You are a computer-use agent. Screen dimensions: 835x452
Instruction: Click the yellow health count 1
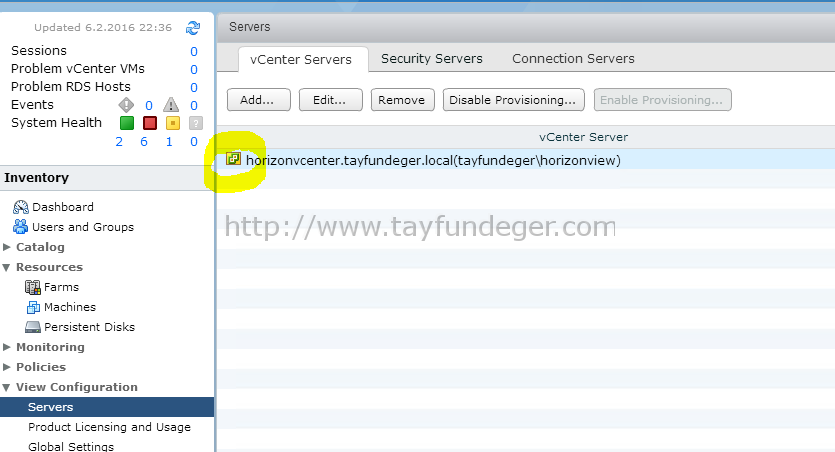pyautogui.click(x=169, y=142)
